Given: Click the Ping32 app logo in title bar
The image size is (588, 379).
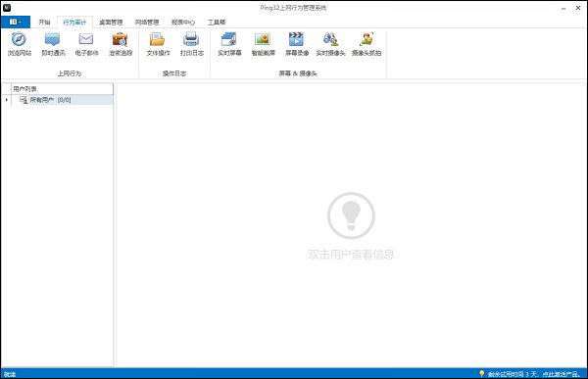Looking at the screenshot, I should tap(7, 7).
